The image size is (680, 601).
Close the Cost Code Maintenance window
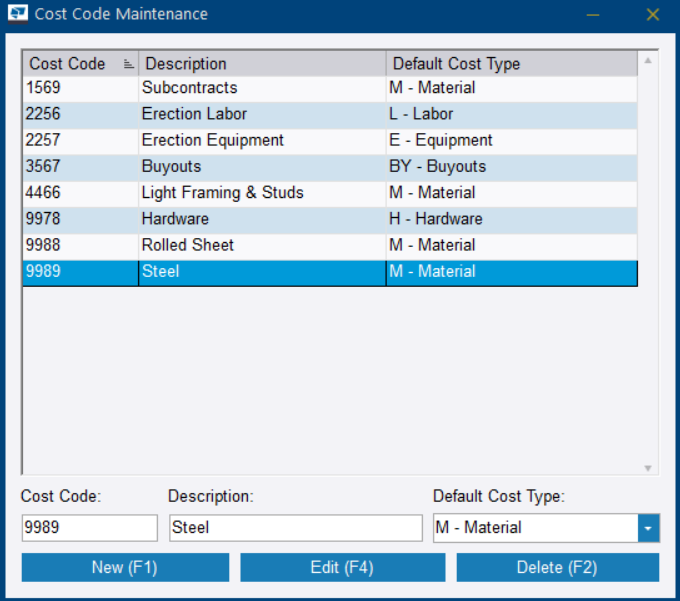[653, 15]
